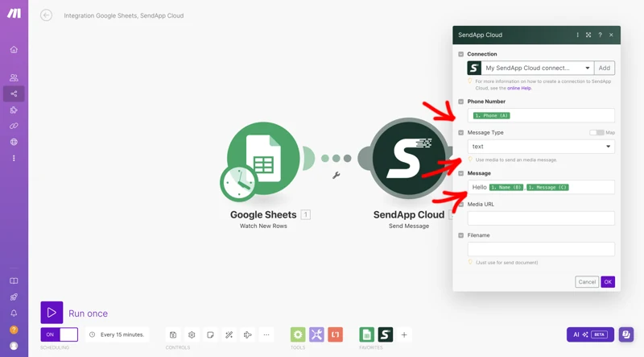Click the 1. Message (C) mapped tag
The height and width of the screenshot is (357, 644).
pos(547,187)
